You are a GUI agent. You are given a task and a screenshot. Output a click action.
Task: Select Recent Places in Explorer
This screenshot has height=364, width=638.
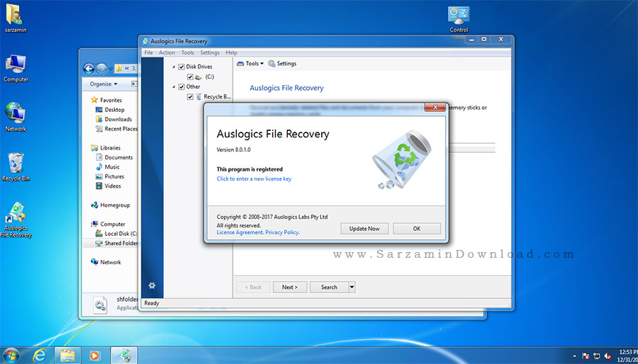[x=116, y=129]
